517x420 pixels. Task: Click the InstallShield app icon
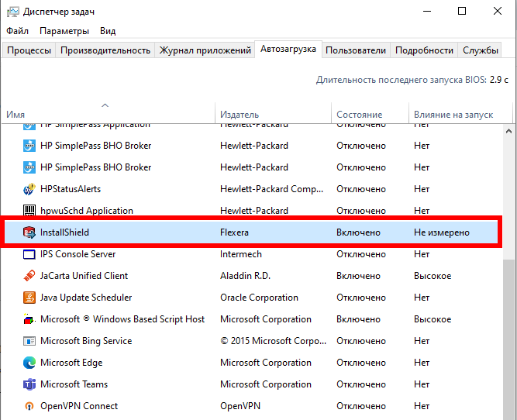29,232
